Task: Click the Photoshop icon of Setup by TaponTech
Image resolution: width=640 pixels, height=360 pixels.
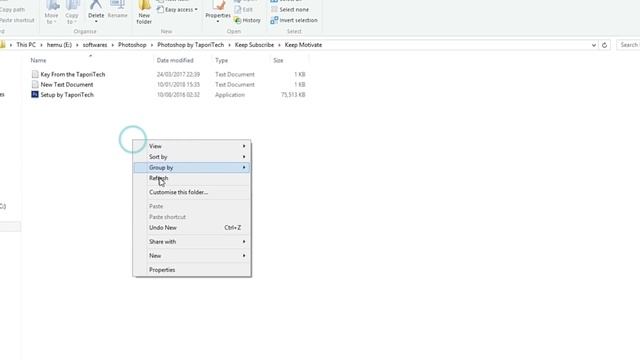Action: tap(35, 95)
